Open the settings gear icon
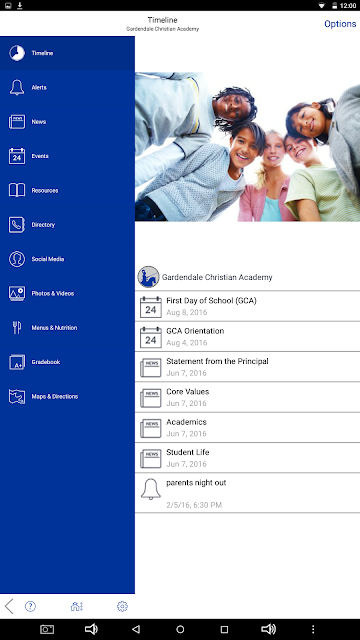The image size is (360, 640). (122, 606)
